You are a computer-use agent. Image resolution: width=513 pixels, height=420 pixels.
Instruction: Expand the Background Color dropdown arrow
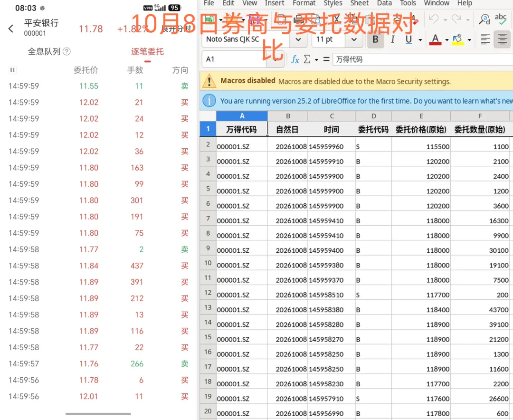tap(469, 40)
